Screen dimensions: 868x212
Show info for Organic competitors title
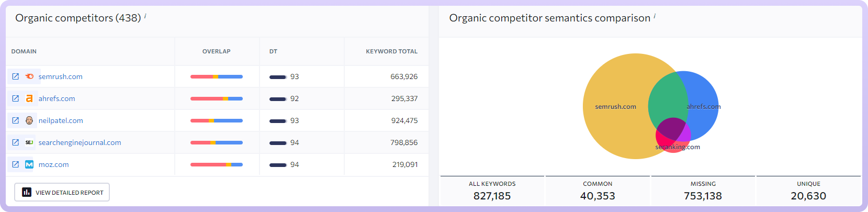145,16
